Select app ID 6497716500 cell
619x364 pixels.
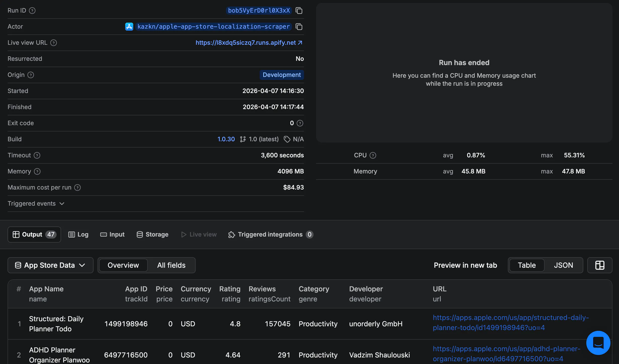(126, 355)
